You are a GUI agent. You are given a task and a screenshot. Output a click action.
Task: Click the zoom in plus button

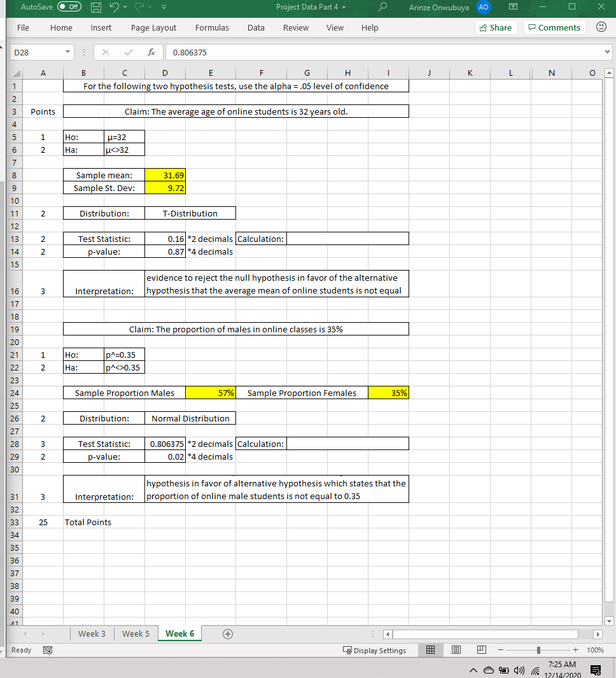point(575,650)
